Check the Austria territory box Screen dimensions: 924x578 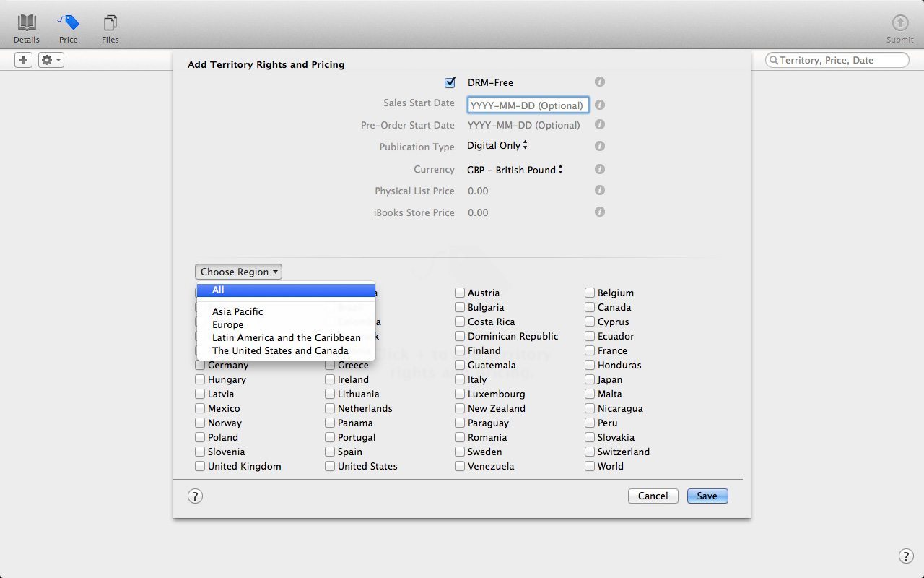click(x=460, y=293)
